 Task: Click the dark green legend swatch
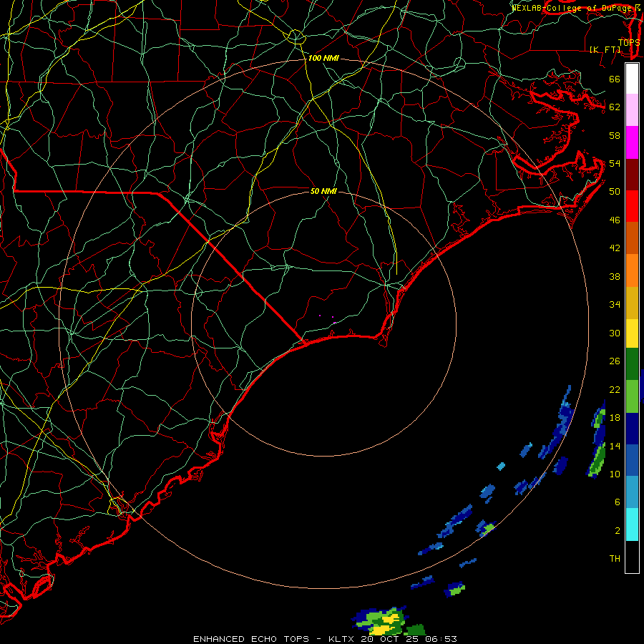[x=632, y=364]
